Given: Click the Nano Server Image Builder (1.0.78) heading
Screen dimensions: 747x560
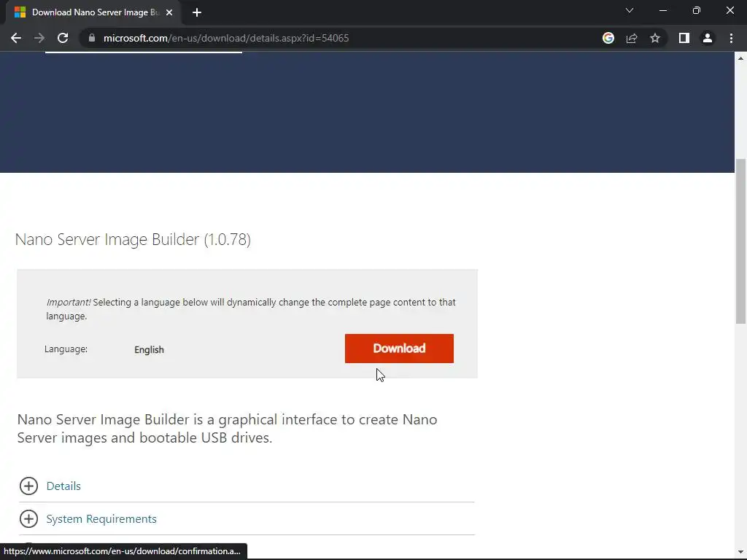Looking at the screenshot, I should [133, 239].
